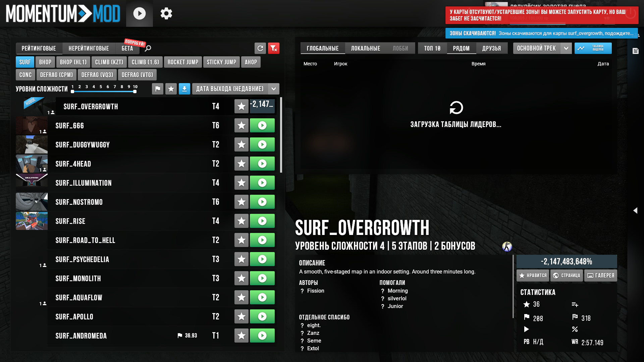Open the settings gear
This screenshot has width=644, height=362.
166,13
